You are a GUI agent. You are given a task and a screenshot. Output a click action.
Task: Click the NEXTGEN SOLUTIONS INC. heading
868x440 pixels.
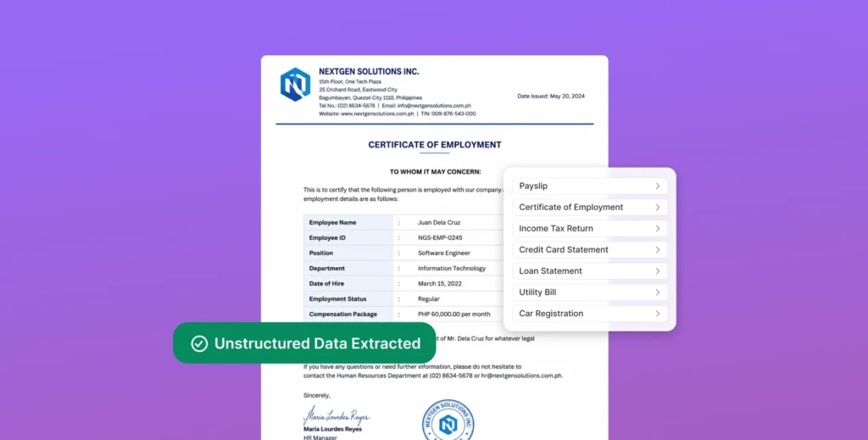coord(369,71)
